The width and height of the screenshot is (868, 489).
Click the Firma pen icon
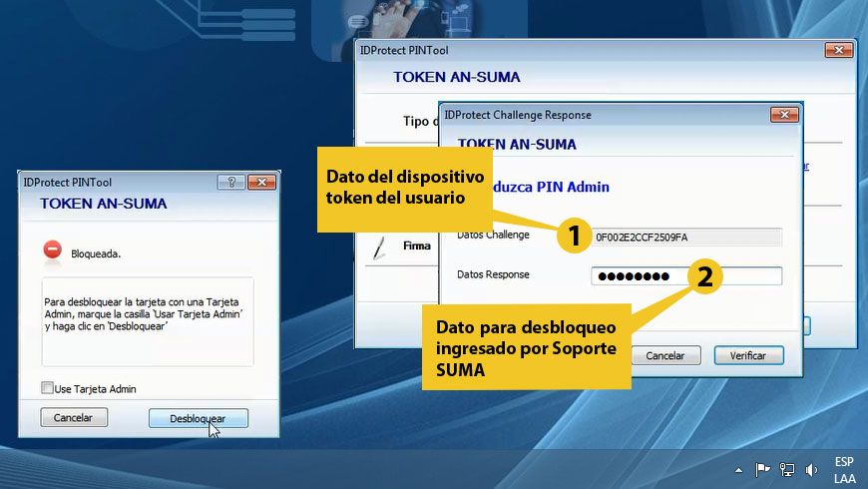379,247
